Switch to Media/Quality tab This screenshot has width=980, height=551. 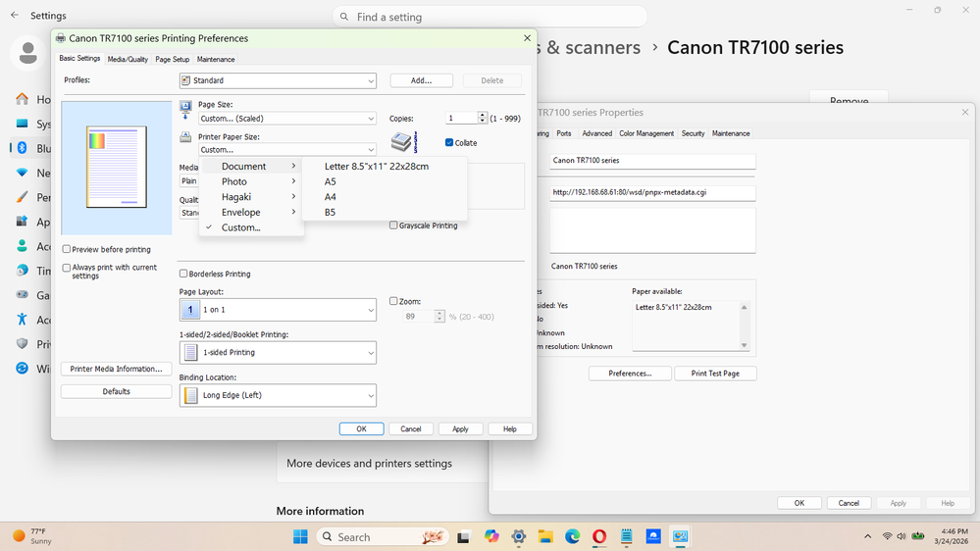[x=128, y=60]
